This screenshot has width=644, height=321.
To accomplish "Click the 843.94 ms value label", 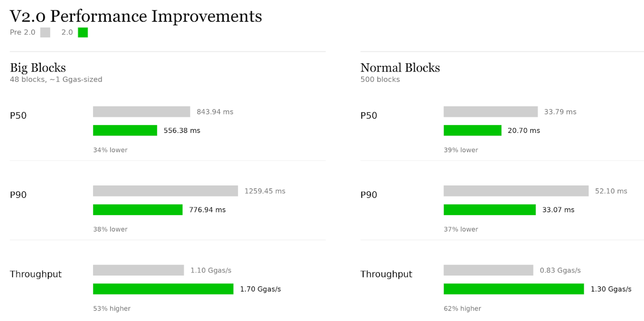I will [x=215, y=112].
